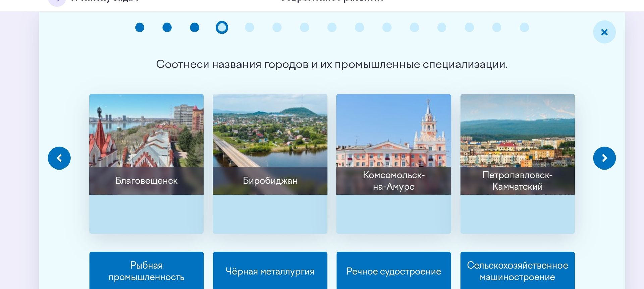Click the current ringed progress dot
The width and height of the screenshot is (644, 289).
[x=222, y=28]
